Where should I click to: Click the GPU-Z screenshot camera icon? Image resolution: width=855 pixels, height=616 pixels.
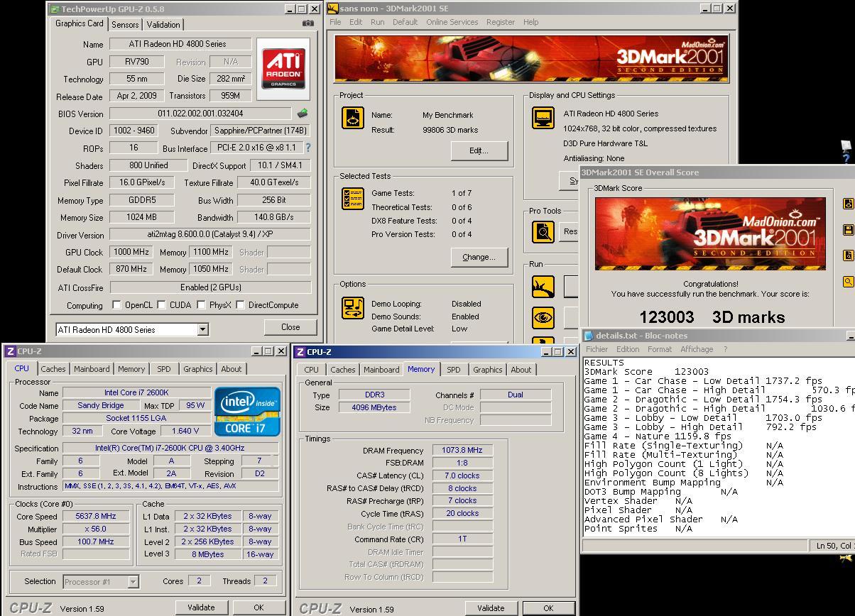307,23
